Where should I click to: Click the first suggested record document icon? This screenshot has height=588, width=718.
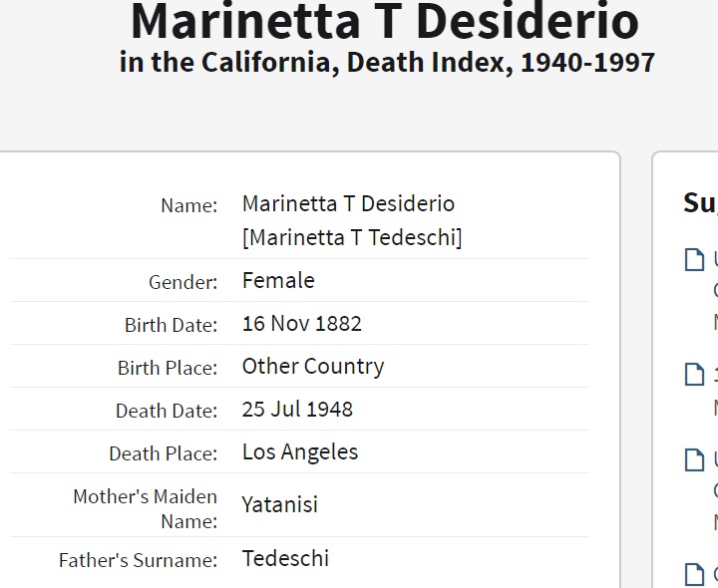[x=694, y=260]
